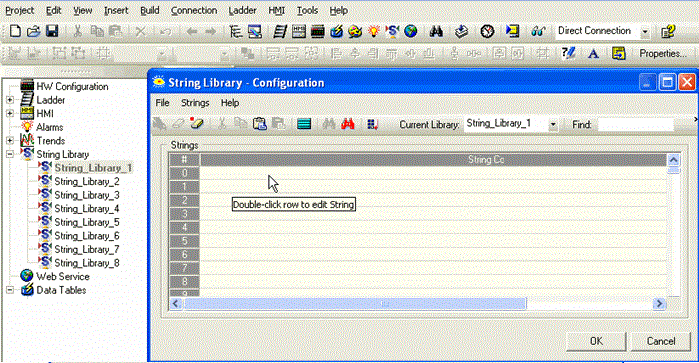Image resolution: width=699 pixels, height=363 pixels.
Task: Open the Project menu
Action: pos(20,10)
